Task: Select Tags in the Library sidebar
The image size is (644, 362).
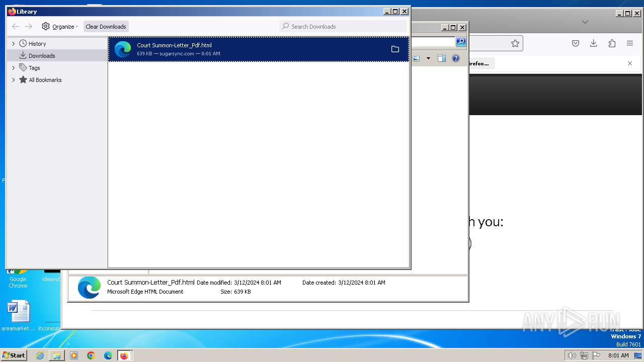Action: click(34, 68)
